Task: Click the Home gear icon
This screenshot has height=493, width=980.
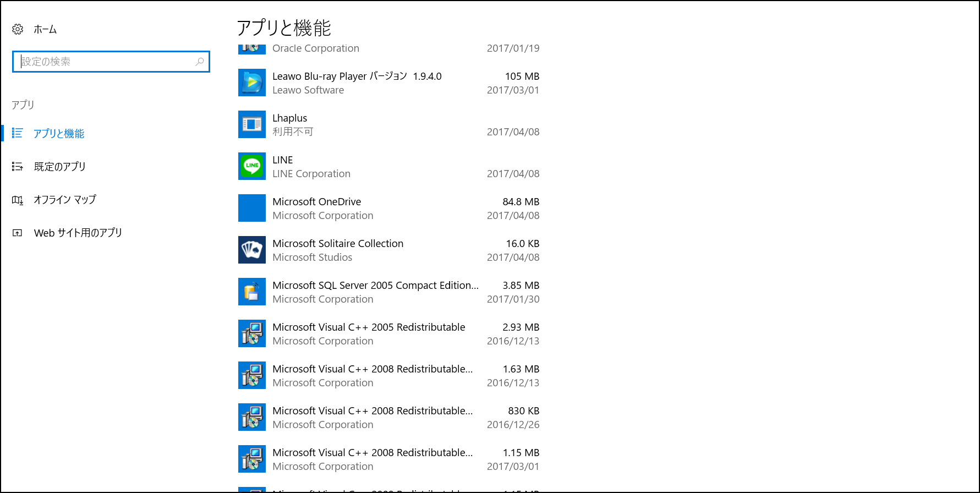Action: pyautogui.click(x=18, y=29)
